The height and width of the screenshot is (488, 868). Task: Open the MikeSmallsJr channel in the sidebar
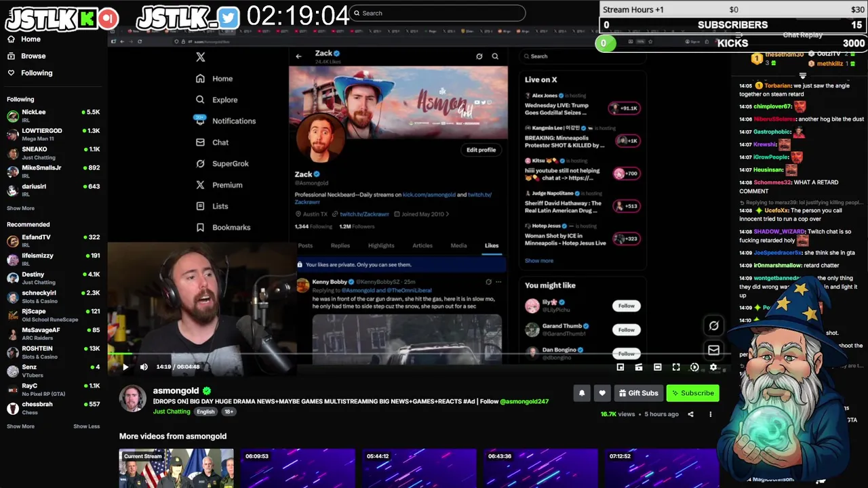[53, 171]
